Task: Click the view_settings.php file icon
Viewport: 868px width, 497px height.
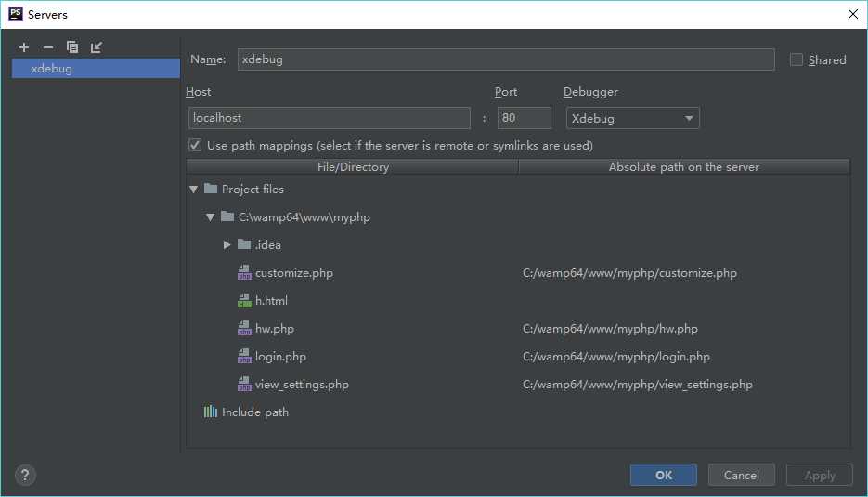Action: [x=244, y=384]
